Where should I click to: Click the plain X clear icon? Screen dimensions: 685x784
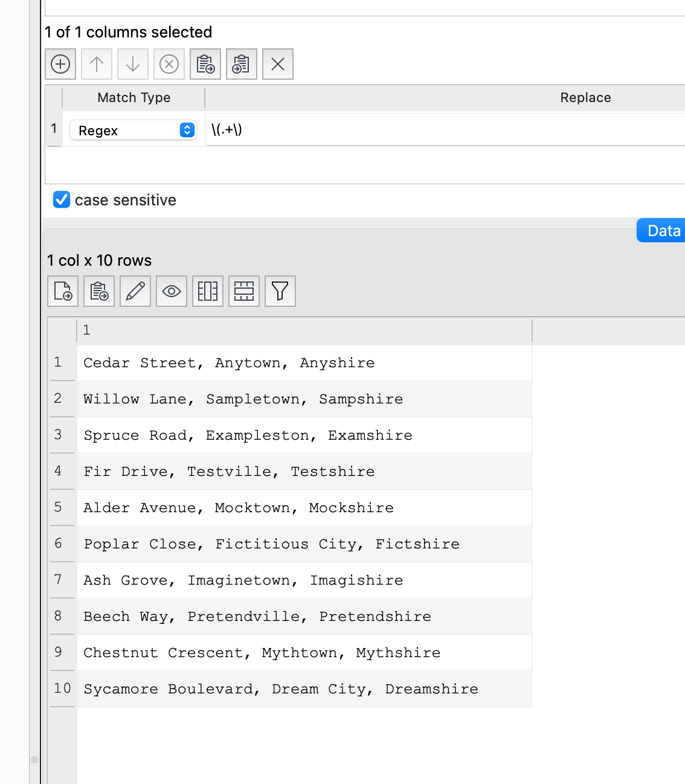pyautogui.click(x=278, y=64)
